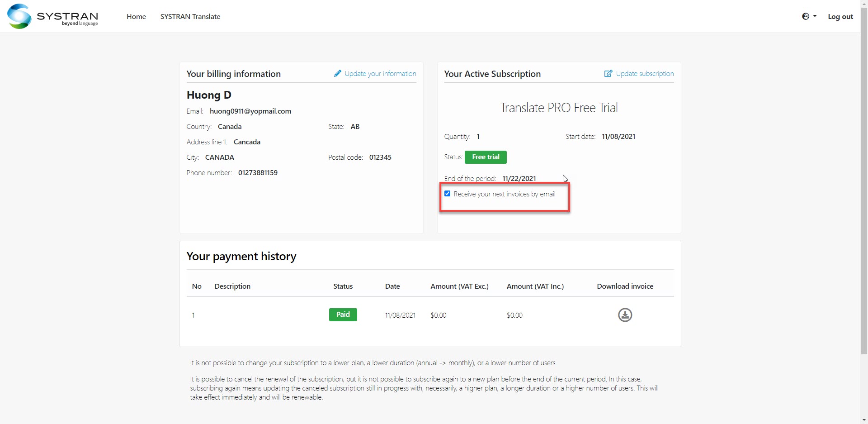868x424 pixels.
Task: Click the pencil icon beside Update your information
Action: 337,73
